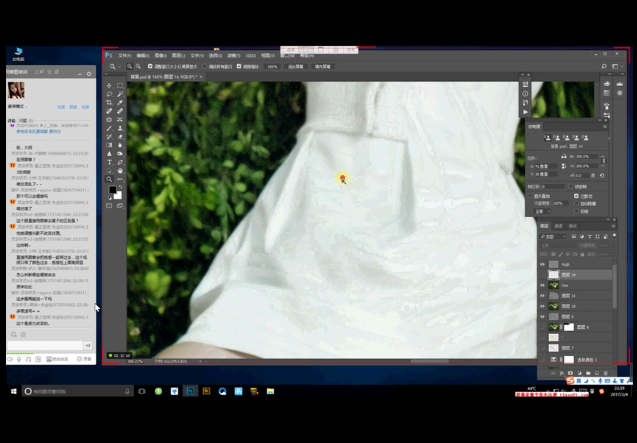This screenshot has height=443, width=637.
Task: Show layer 图层 14
Action: [542, 275]
